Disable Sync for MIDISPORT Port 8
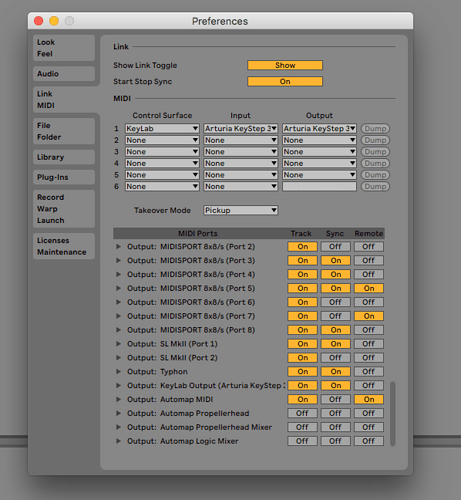Image resolution: width=461 pixels, height=500 pixels. 335,330
